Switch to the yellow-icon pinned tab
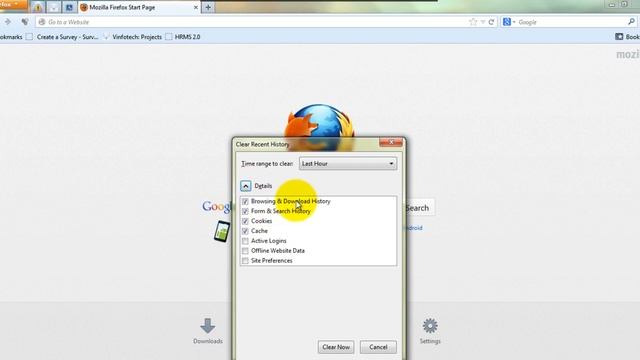640x360 pixels. point(38,7)
